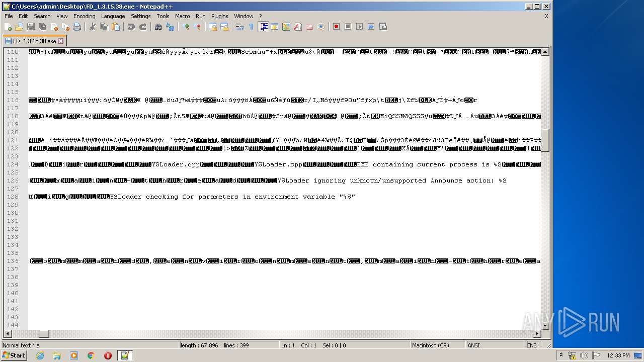Select the FD_1.3.15.38.exe tab
Image resolution: width=644 pixels, height=362 pixels.
click(x=34, y=41)
